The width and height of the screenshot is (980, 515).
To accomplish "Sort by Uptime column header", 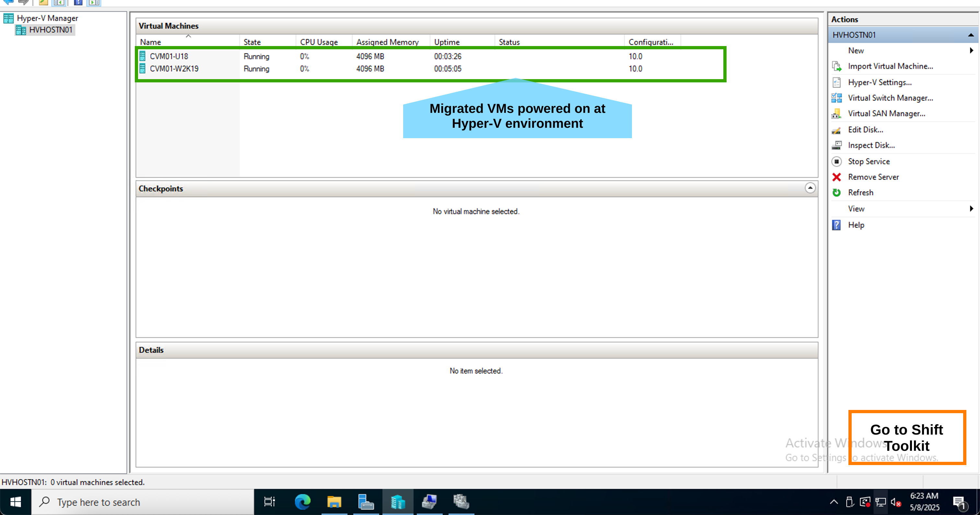I will pyautogui.click(x=462, y=42).
